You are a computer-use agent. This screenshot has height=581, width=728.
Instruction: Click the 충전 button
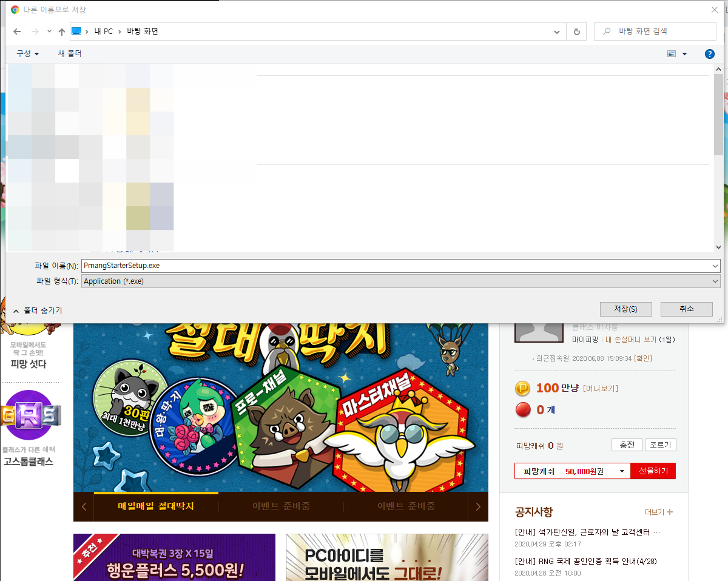627,445
